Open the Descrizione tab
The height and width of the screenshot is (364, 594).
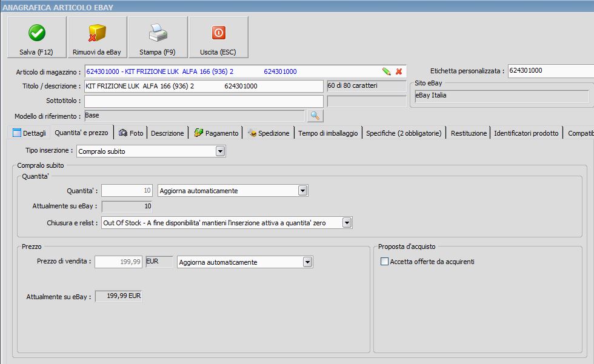tap(167, 133)
